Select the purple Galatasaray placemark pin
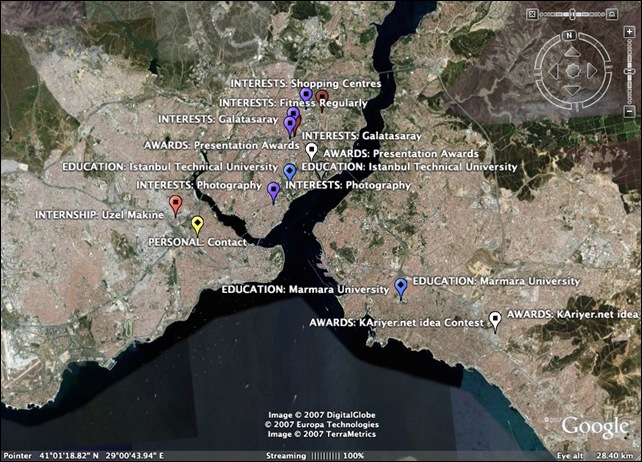Image resolution: width=642 pixels, height=462 pixels. [x=290, y=125]
